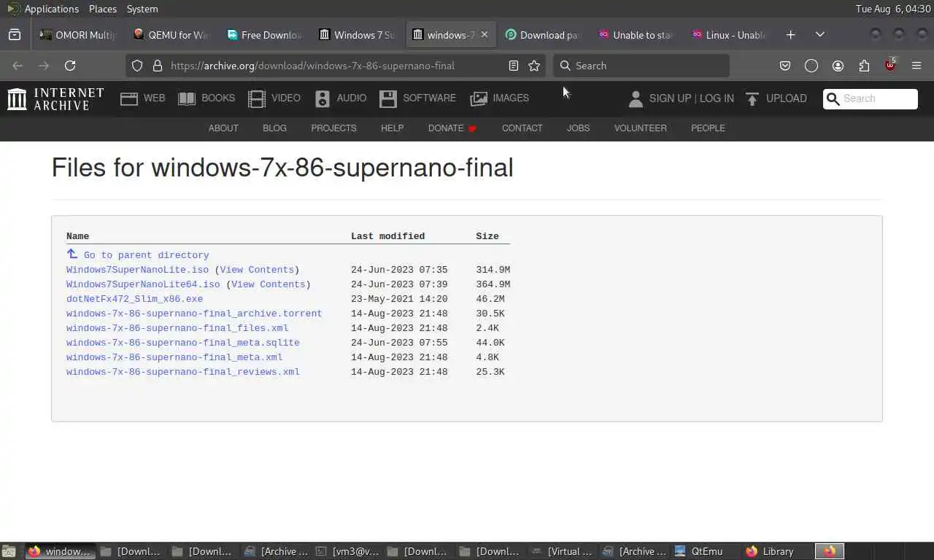Reload the page with the refresh icon
Viewport: 934px width, 560px height.
click(x=70, y=66)
